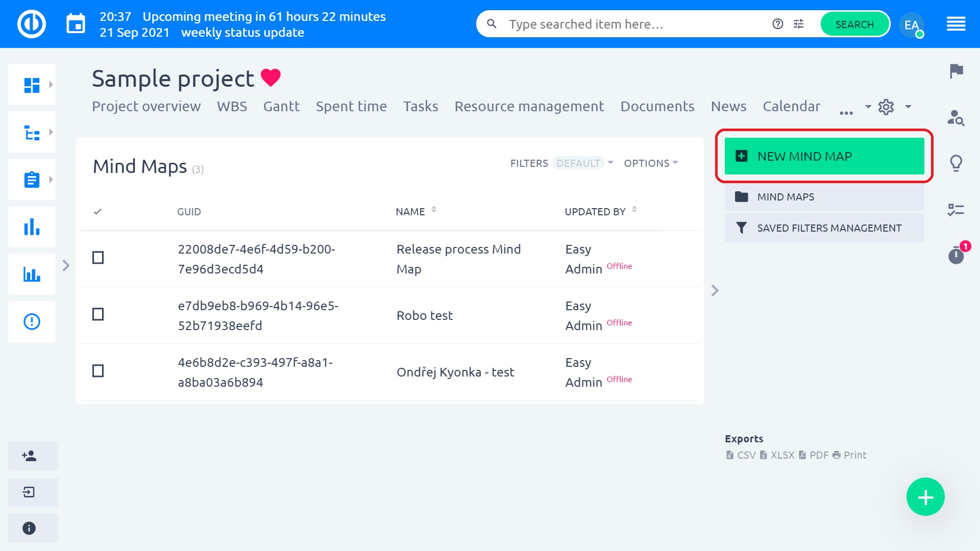Open the bar chart reports icon in sidebar

coord(32,227)
